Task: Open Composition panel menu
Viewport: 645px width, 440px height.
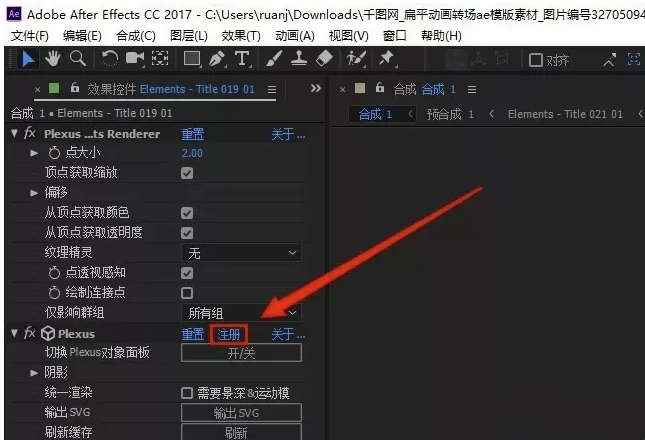Action: (x=472, y=89)
